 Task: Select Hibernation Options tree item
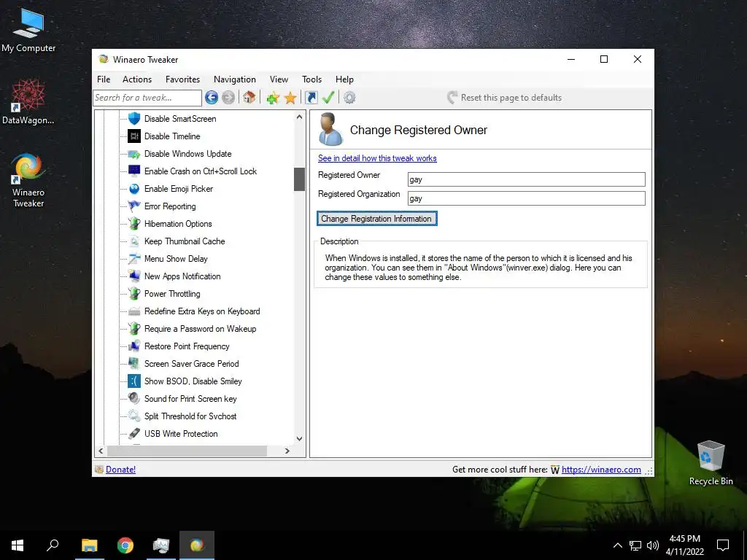coord(178,224)
